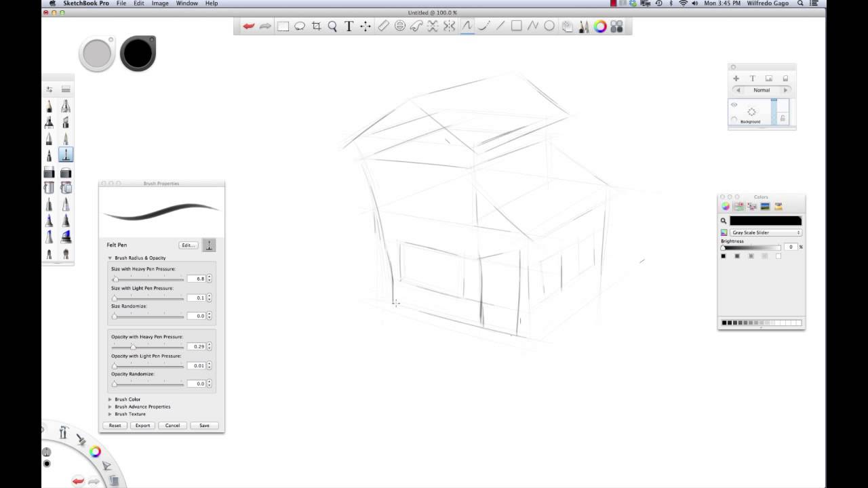Turn on steady stroke tool

(x=484, y=26)
